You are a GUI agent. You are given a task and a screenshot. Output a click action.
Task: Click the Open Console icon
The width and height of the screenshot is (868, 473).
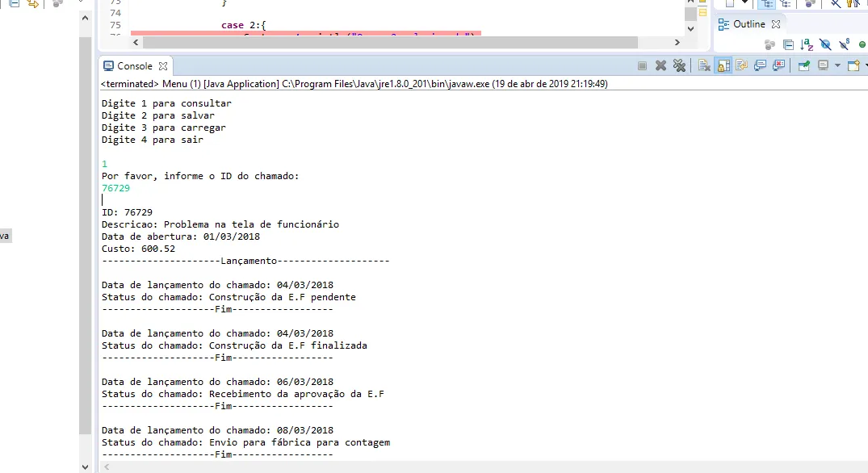pos(853,66)
